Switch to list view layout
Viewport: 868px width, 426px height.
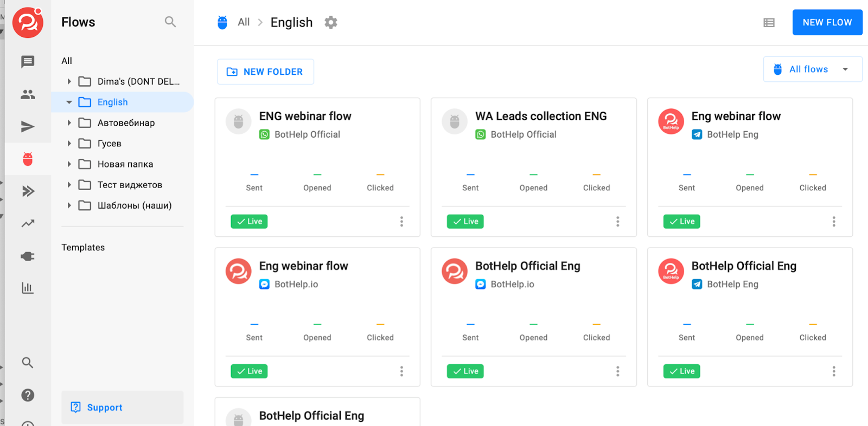click(769, 23)
